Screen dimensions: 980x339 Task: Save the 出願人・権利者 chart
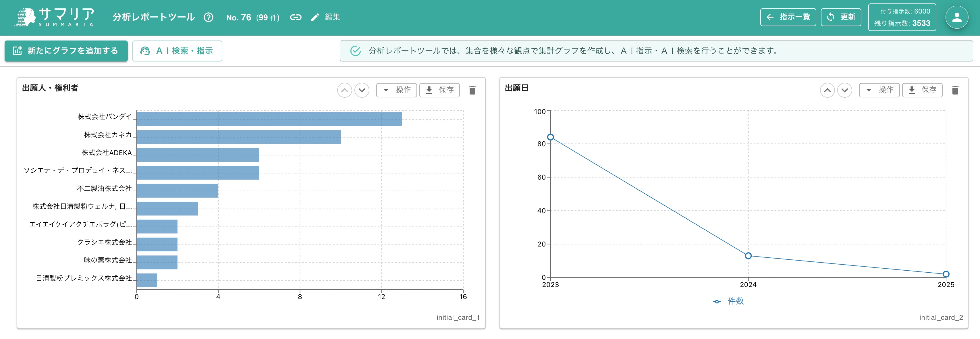(x=439, y=90)
